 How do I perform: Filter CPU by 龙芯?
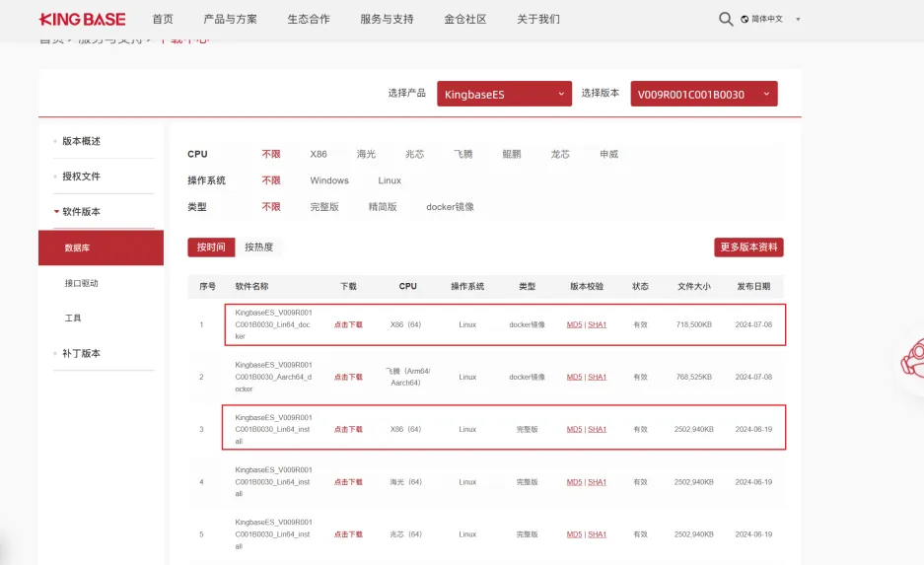[x=560, y=154]
